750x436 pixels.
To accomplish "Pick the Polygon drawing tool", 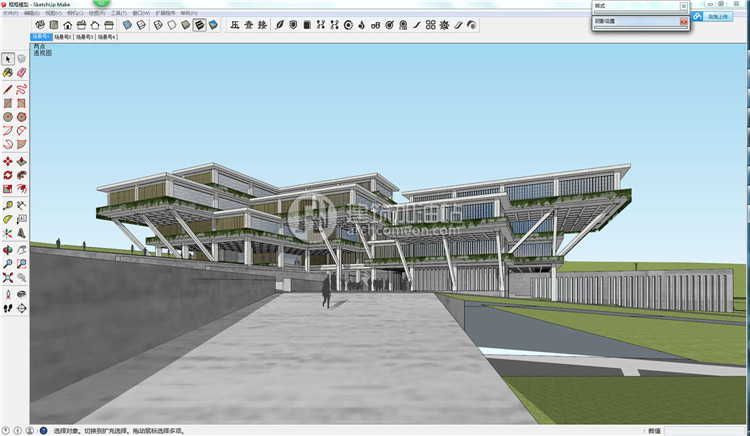I will pyautogui.click(x=22, y=117).
